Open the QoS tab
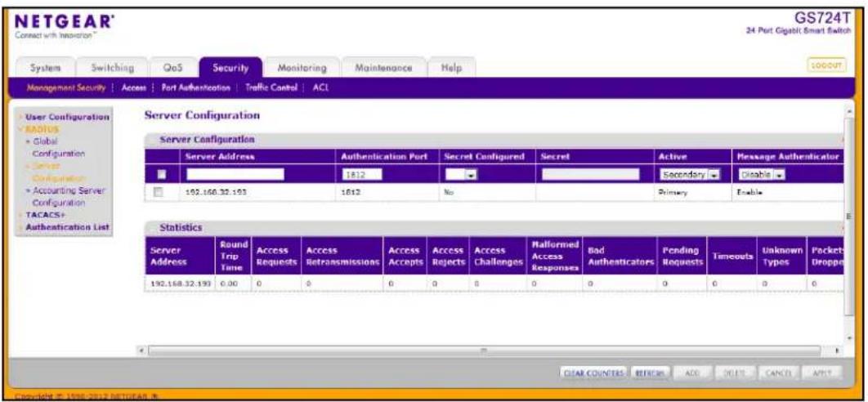 (x=172, y=69)
